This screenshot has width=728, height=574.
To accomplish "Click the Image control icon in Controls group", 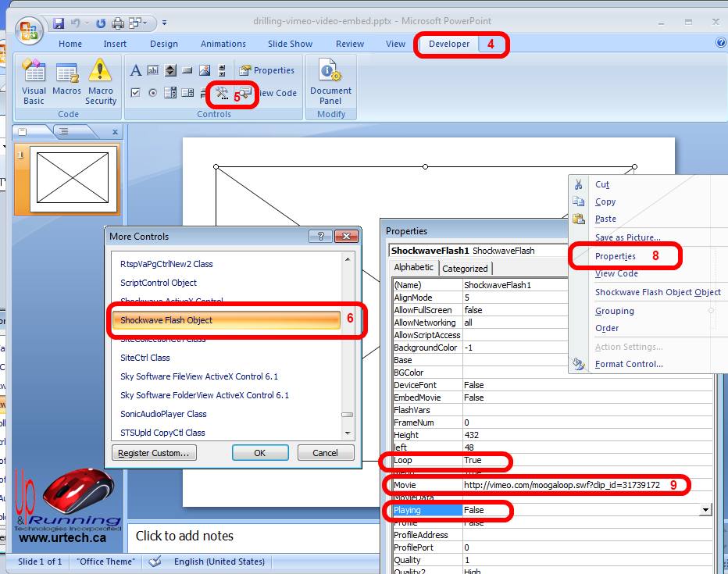I will coord(205,70).
